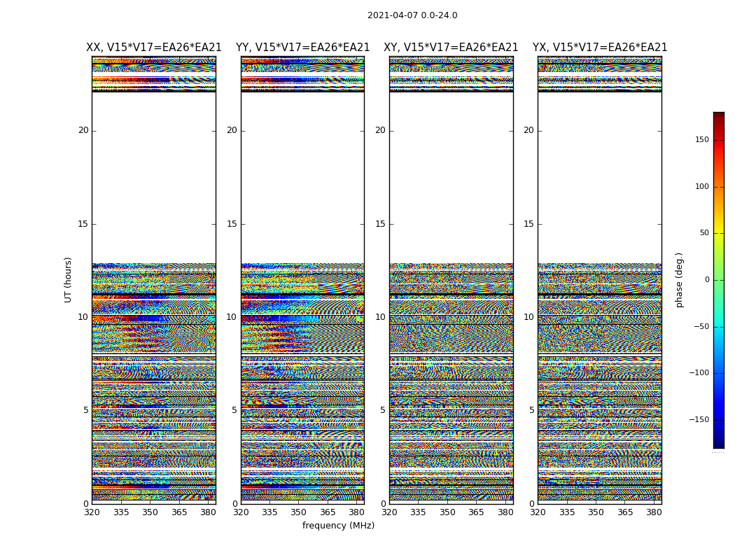The width and height of the screenshot is (735, 560).
Task: Click the 20 hour tick of YY panel
Action: [232, 130]
